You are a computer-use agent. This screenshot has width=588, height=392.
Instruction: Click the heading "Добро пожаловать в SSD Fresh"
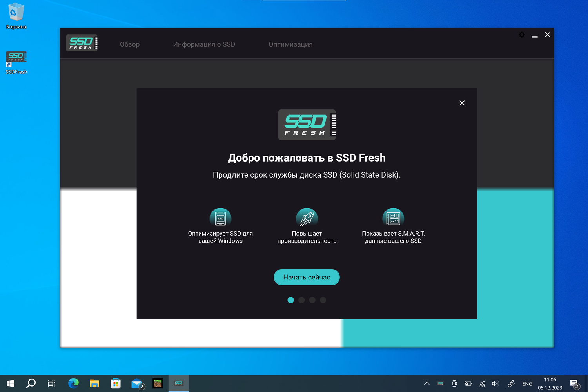tap(307, 158)
